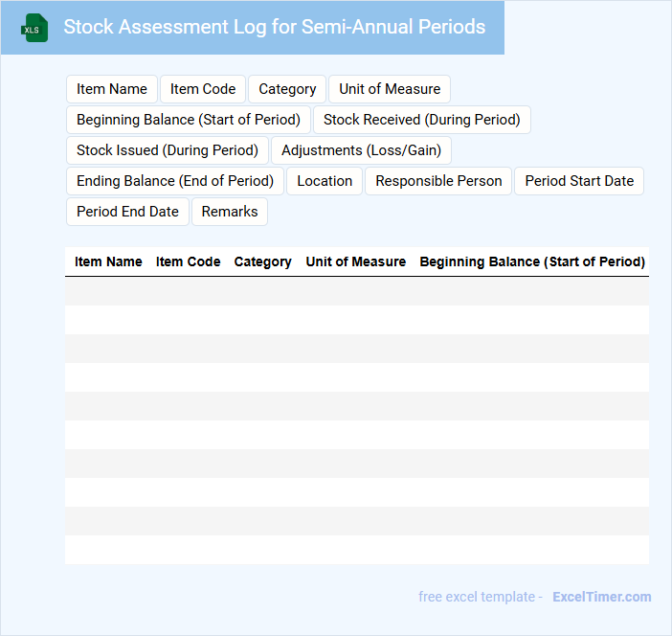Open the ExcelTimer.com link
672x636 pixels.
click(601, 597)
